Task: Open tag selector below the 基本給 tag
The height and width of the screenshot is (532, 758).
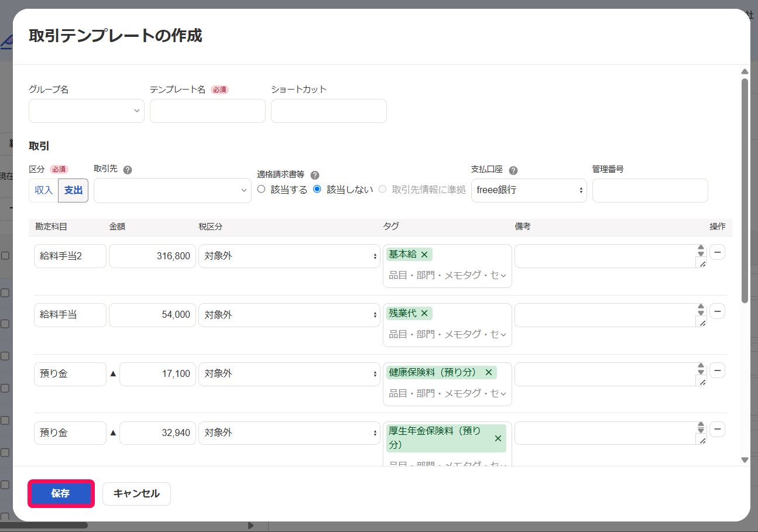Action: [447, 275]
